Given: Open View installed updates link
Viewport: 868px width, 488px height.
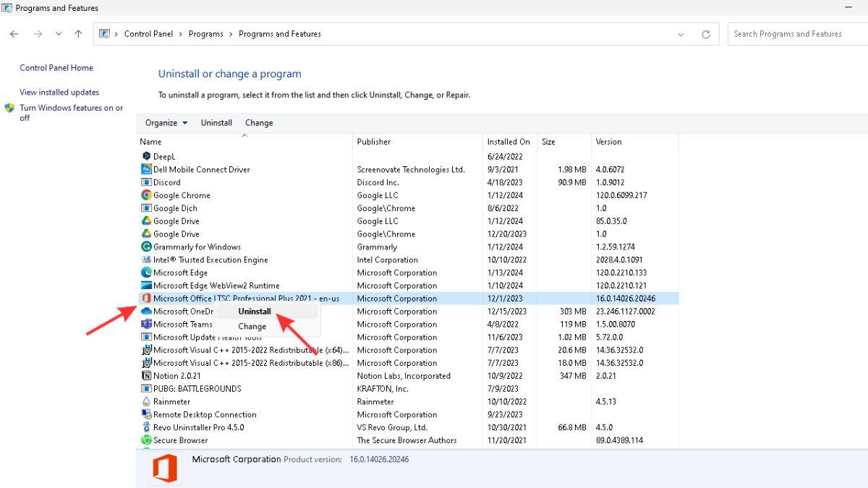Looking at the screenshot, I should point(59,93).
